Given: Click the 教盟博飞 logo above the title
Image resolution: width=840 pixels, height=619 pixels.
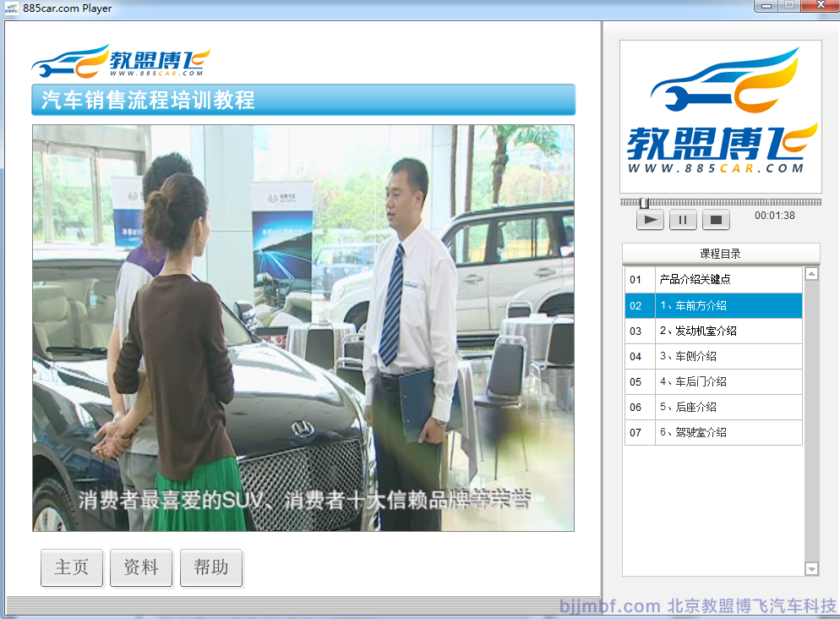Looking at the screenshot, I should tap(121, 62).
